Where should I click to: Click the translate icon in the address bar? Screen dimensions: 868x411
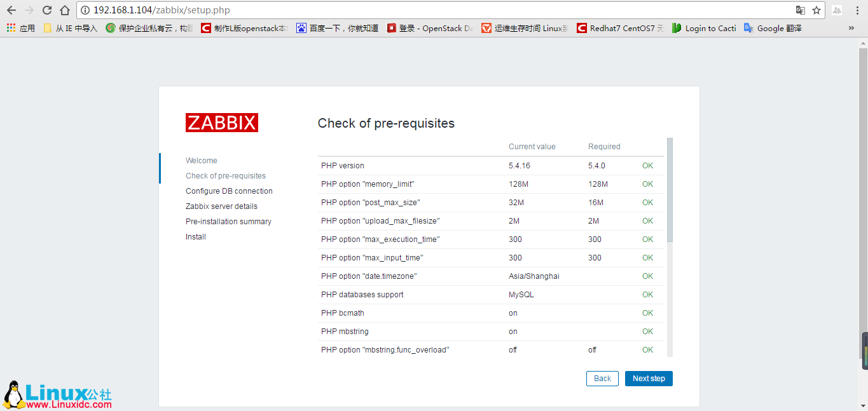(800, 10)
